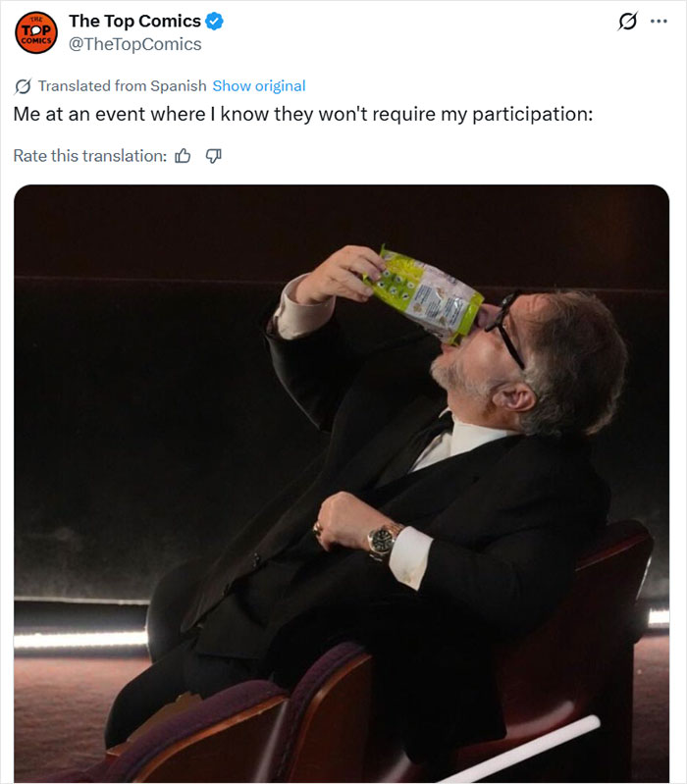Click the "Show original" link

point(258,86)
